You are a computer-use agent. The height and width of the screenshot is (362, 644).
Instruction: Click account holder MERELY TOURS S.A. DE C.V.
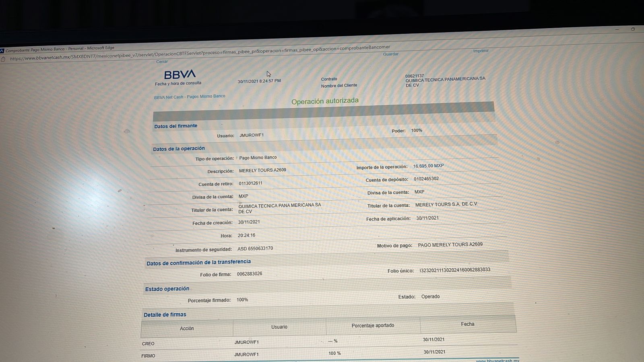pos(446,204)
